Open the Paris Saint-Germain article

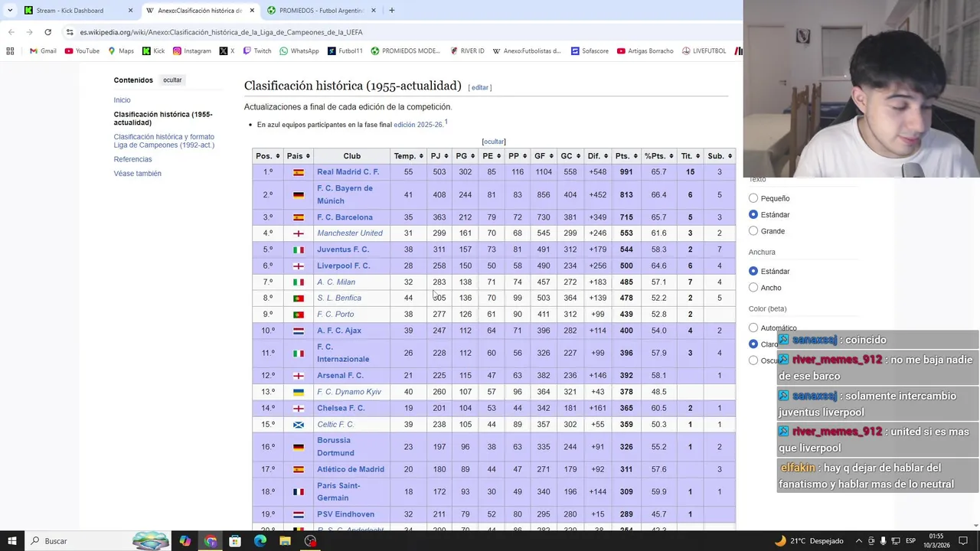click(338, 491)
